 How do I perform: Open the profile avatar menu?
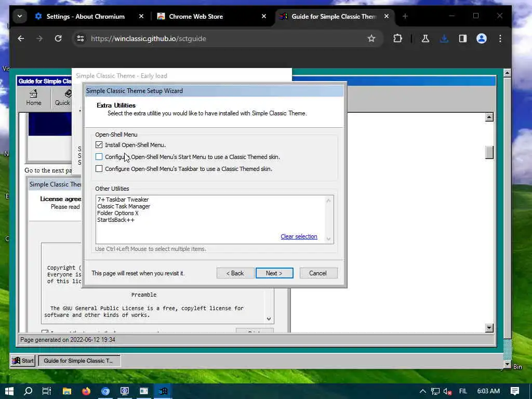click(482, 38)
